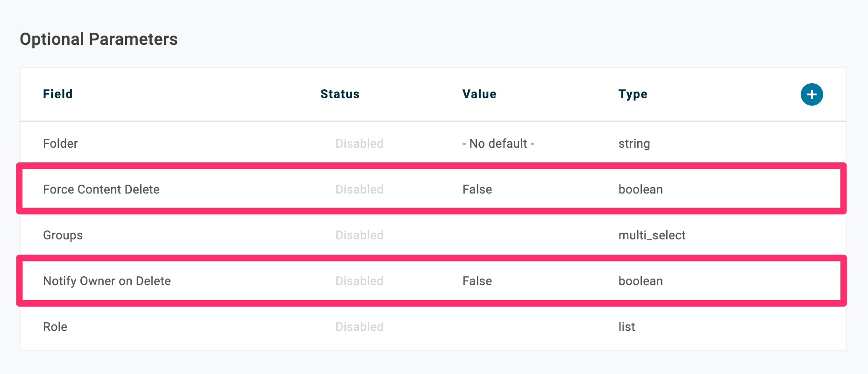Click the multi_select type of Groups
The width and height of the screenshot is (868, 374).
click(652, 235)
